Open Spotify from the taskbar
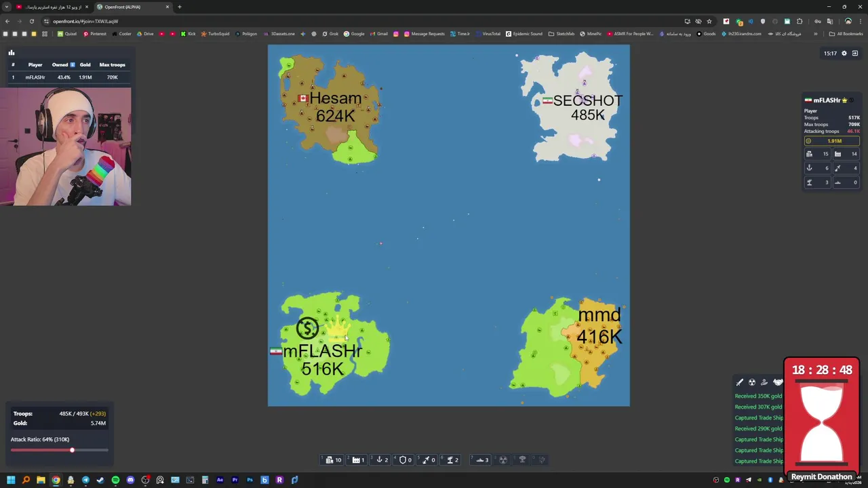This screenshot has width=868, height=488. [115, 481]
